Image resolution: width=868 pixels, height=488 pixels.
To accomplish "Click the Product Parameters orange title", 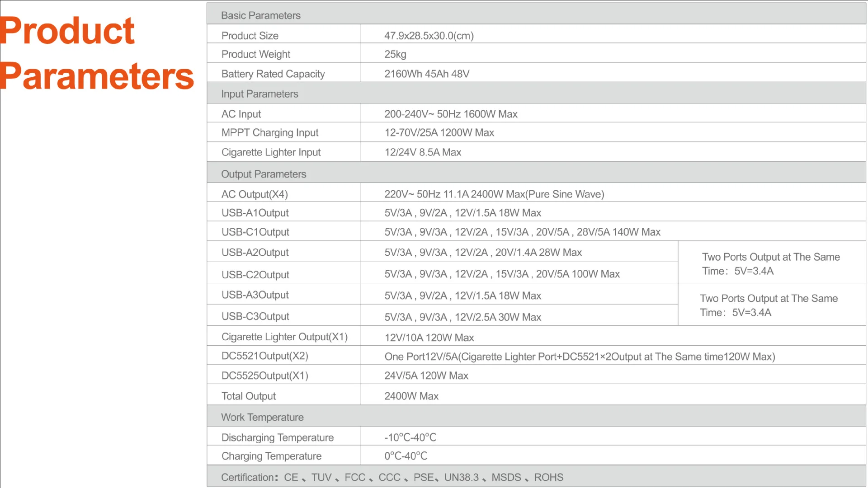I will [97, 53].
